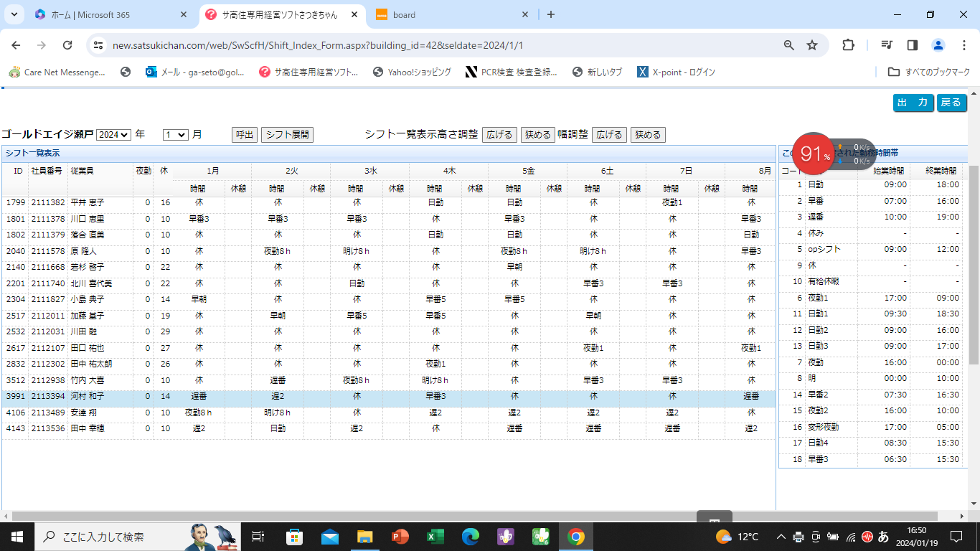This screenshot has width=980, height=551.
Task: Open Microsoft Edge from the taskbar
Action: (x=470, y=537)
